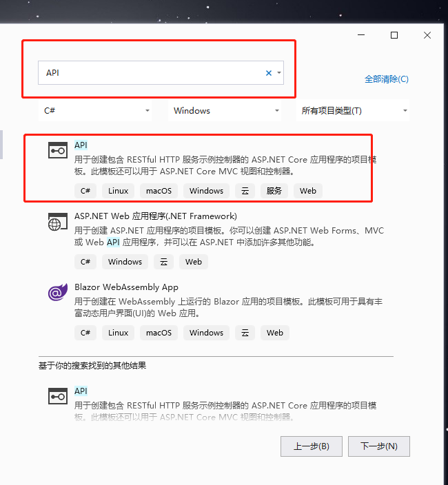Minimize the dialog window
Screen dimensions: 448x485
point(361,35)
